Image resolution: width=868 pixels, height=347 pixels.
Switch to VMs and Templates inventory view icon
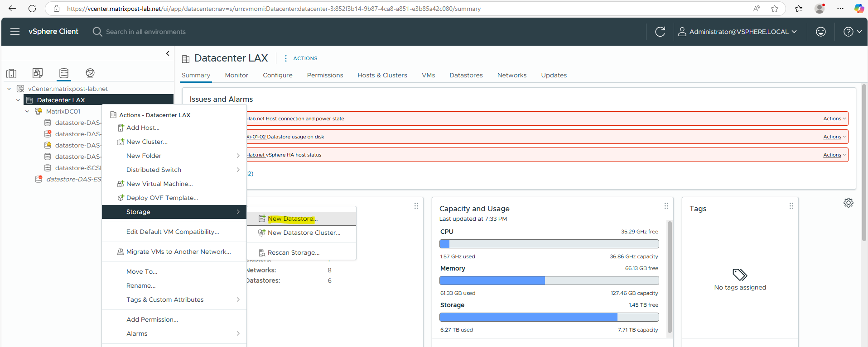[x=38, y=73]
